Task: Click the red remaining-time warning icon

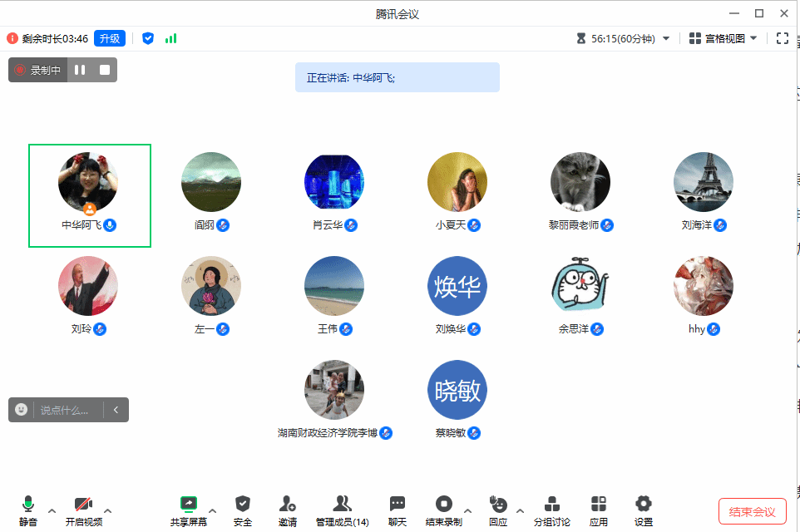Action: click(x=12, y=38)
